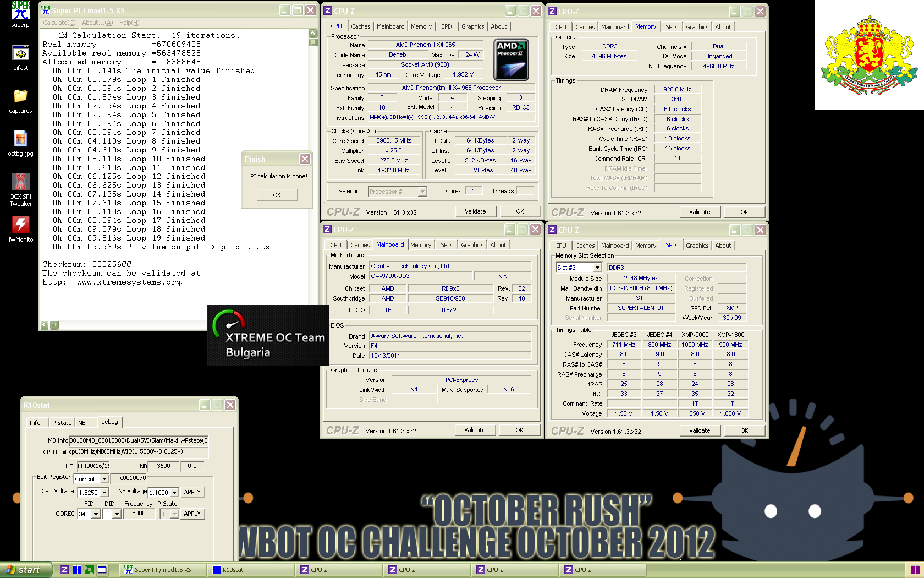The width and height of the screenshot is (924, 578).
Task: Expand the Processor #1 selection dropdown
Action: (422, 192)
